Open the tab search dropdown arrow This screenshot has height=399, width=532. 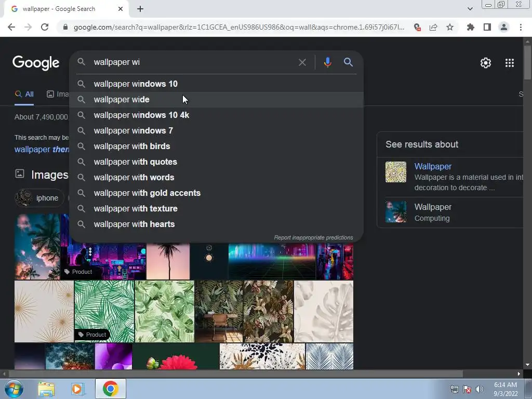(x=470, y=9)
